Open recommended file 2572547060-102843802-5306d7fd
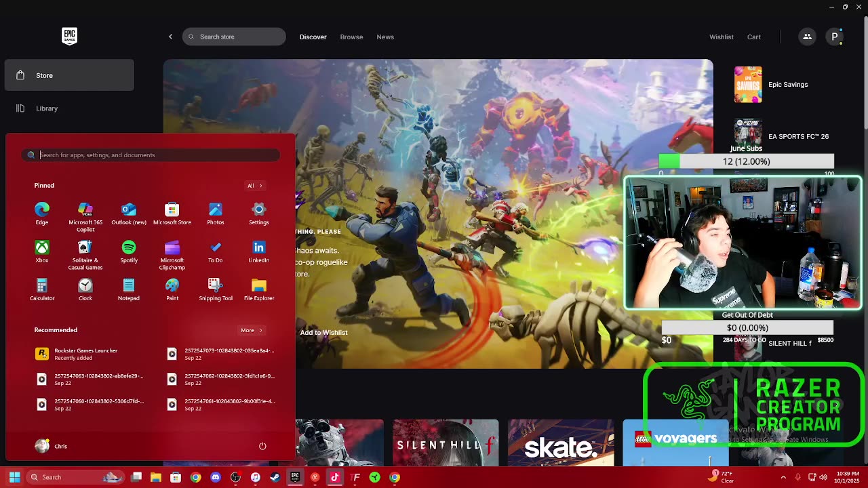The width and height of the screenshot is (868, 488). (x=90, y=404)
